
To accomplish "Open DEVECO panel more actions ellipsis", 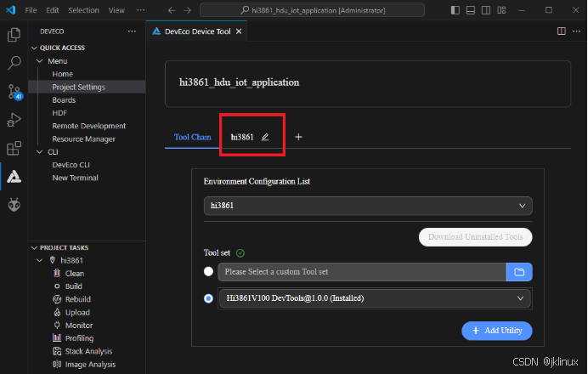I will tap(132, 31).
